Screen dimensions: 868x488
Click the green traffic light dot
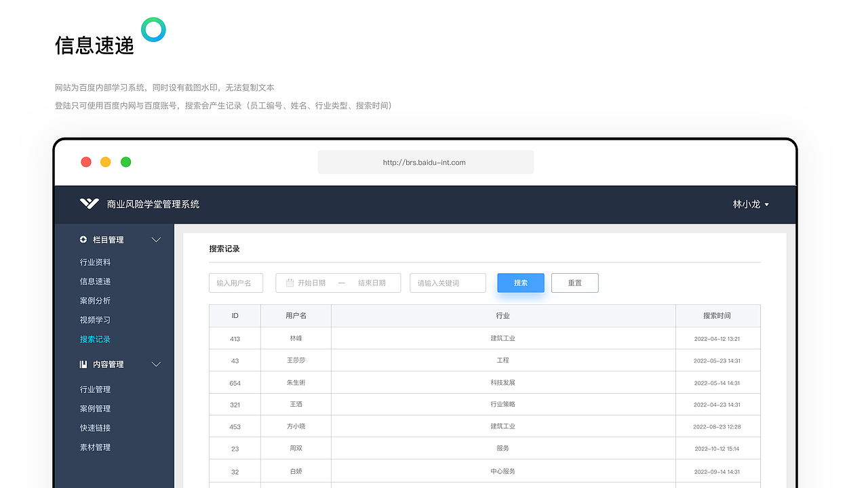pyautogui.click(x=125, y=162)
